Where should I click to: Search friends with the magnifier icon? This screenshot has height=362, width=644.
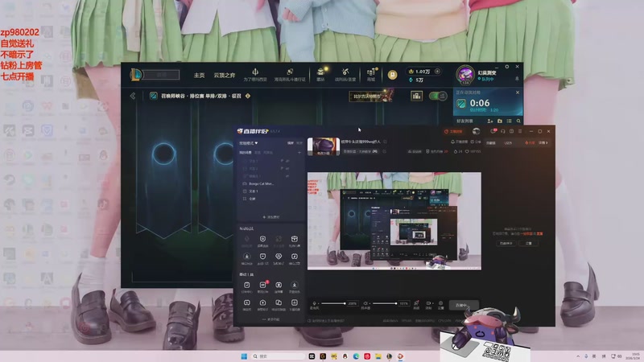pyautogui.click(x=518, y=121)
